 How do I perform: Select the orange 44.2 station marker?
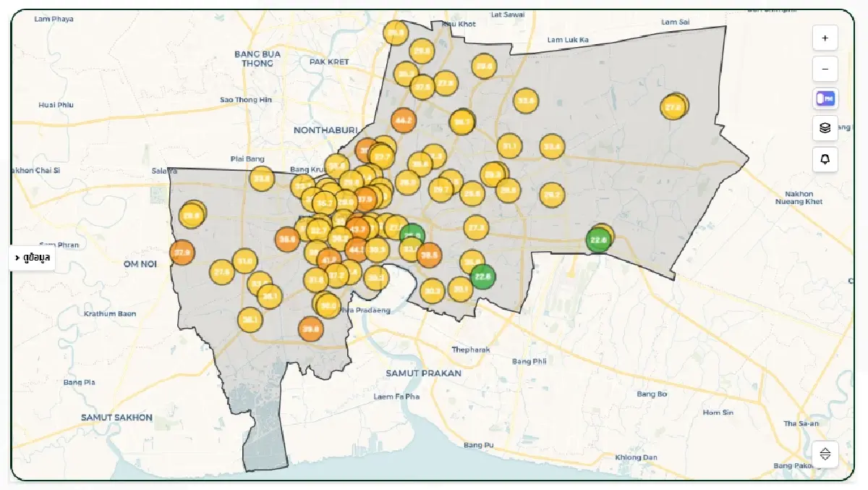point(403,120)
